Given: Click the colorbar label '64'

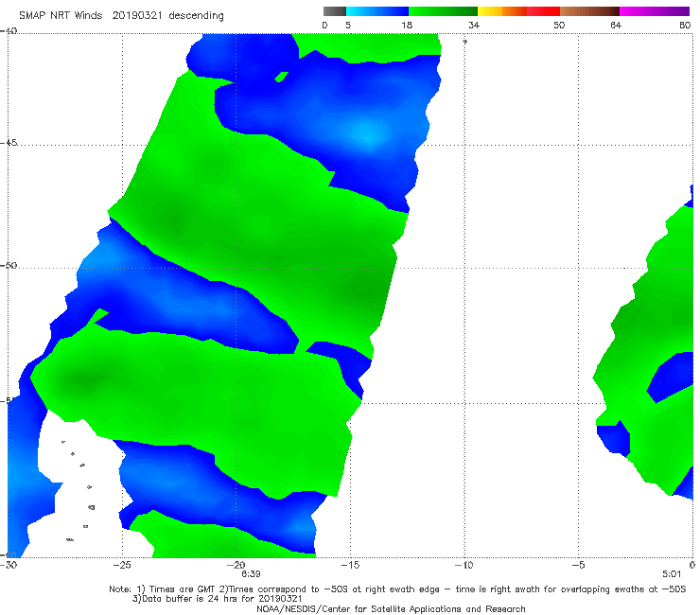Looking at the screenshot, I should (x=616, y=25).
